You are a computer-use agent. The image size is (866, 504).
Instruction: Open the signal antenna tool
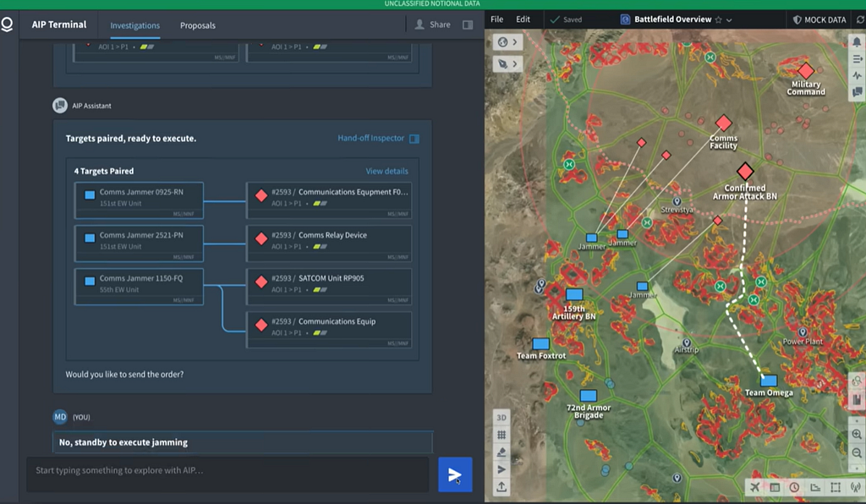pos(856,487)
